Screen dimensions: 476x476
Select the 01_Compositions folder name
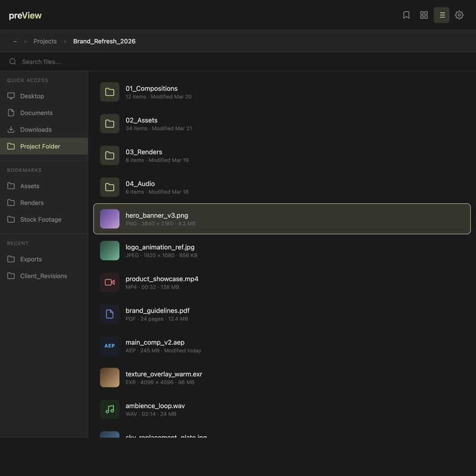coord(152,89)
